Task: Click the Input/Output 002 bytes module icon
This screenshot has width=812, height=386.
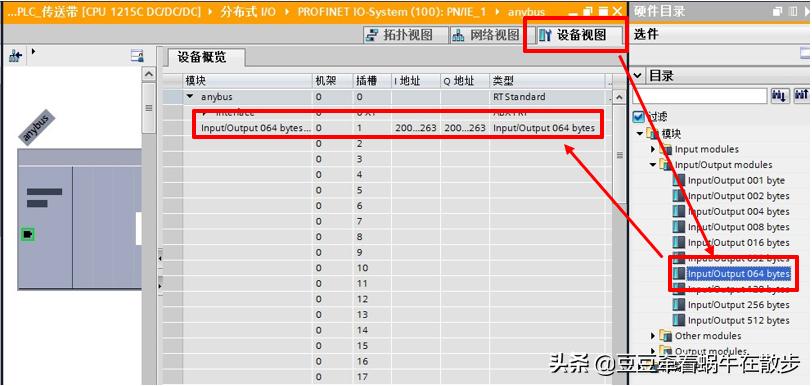Action: click(679, 196)
